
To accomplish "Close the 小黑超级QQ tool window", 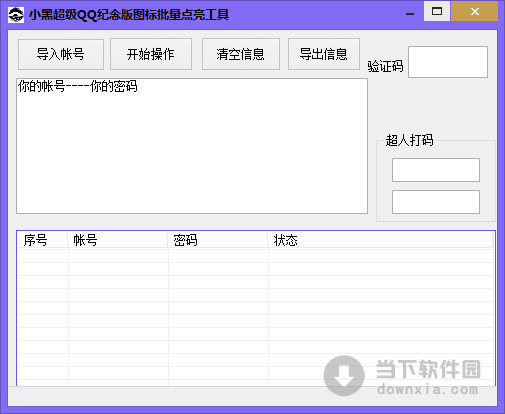I will click(475, 11).
